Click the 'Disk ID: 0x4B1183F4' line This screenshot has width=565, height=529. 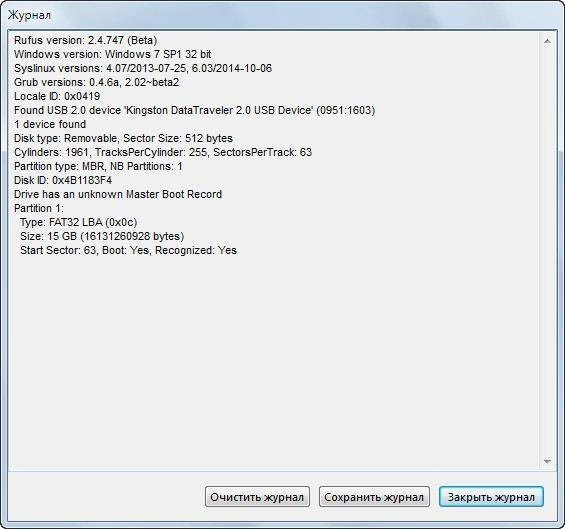[x=63, y=180]
